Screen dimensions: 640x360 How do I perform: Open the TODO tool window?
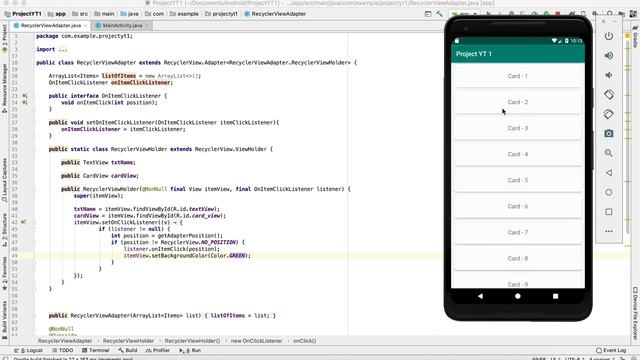click(x=62, y=350)
